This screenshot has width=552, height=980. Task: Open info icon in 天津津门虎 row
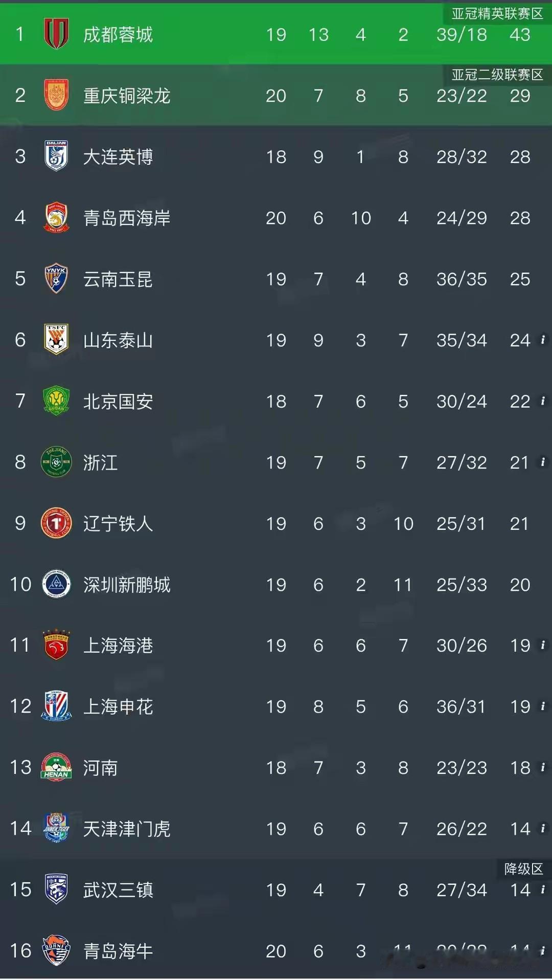click(x=543, y=828)
